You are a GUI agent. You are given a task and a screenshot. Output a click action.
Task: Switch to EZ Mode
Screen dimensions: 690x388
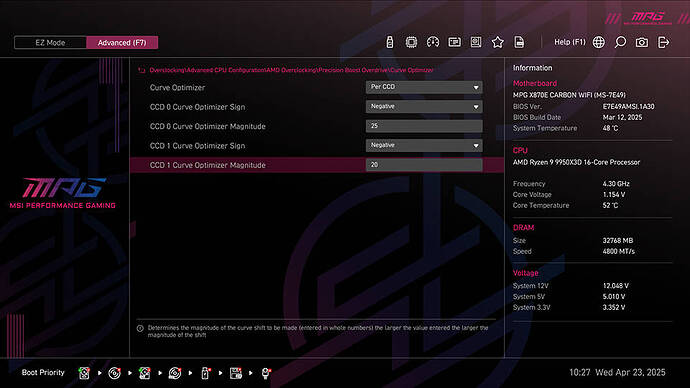click(50, 43)
